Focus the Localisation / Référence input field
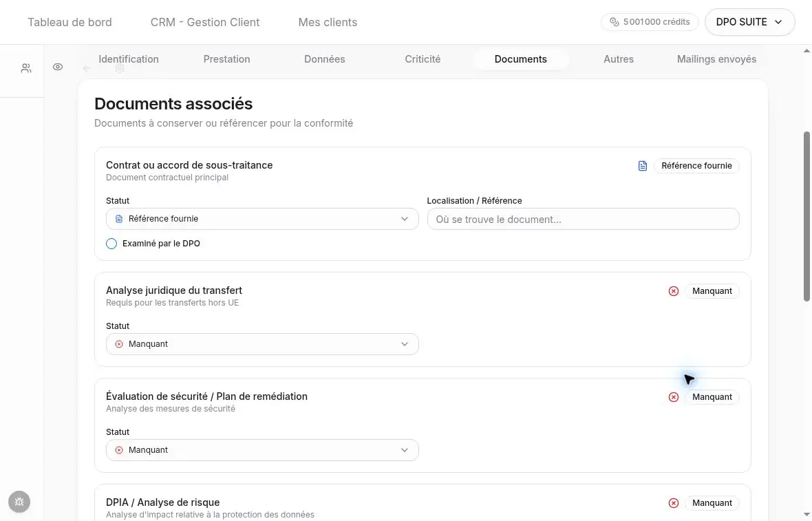Image resolution: width=812 pixels, height=521 pixels. click(583, 219)
